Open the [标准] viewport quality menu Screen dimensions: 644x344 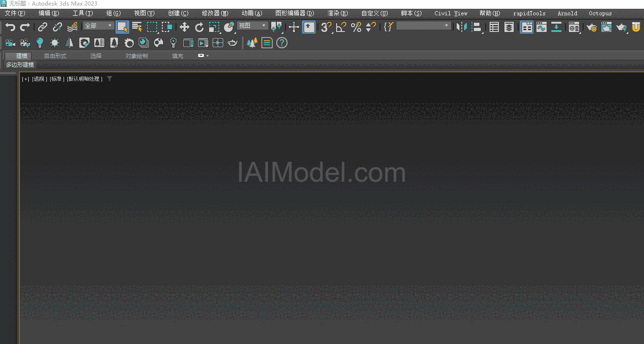[x=57, y=79]
